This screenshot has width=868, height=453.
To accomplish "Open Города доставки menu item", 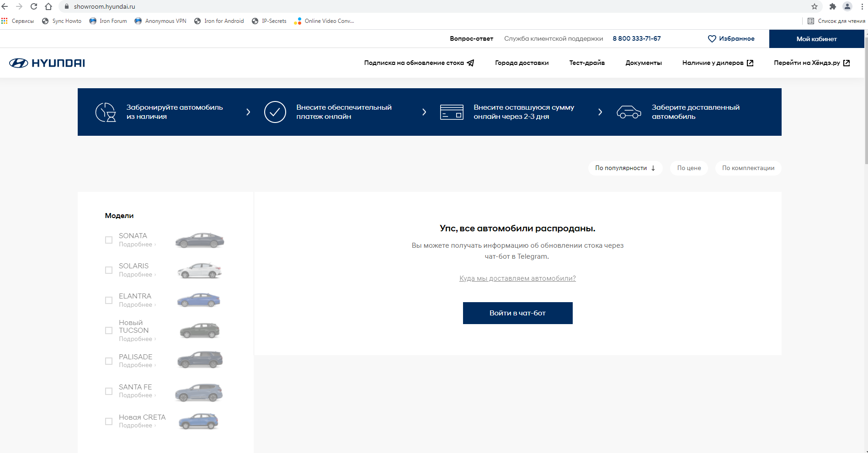I will click(522, 63).
